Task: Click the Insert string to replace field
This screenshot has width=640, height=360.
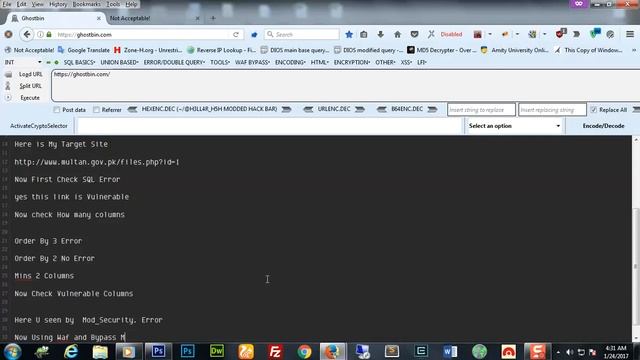Action: click(x=481, y=110)
